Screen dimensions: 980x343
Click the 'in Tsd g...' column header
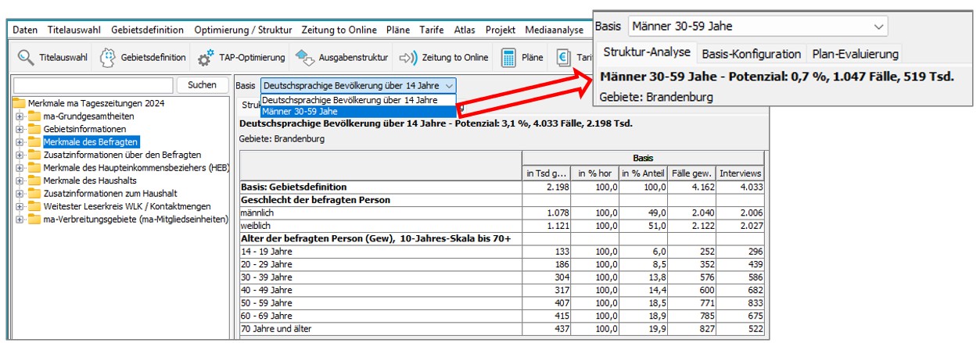point(547,173)
